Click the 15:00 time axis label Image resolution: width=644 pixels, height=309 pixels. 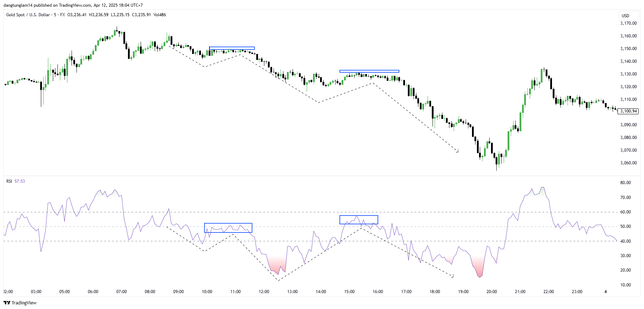point(349,292)
